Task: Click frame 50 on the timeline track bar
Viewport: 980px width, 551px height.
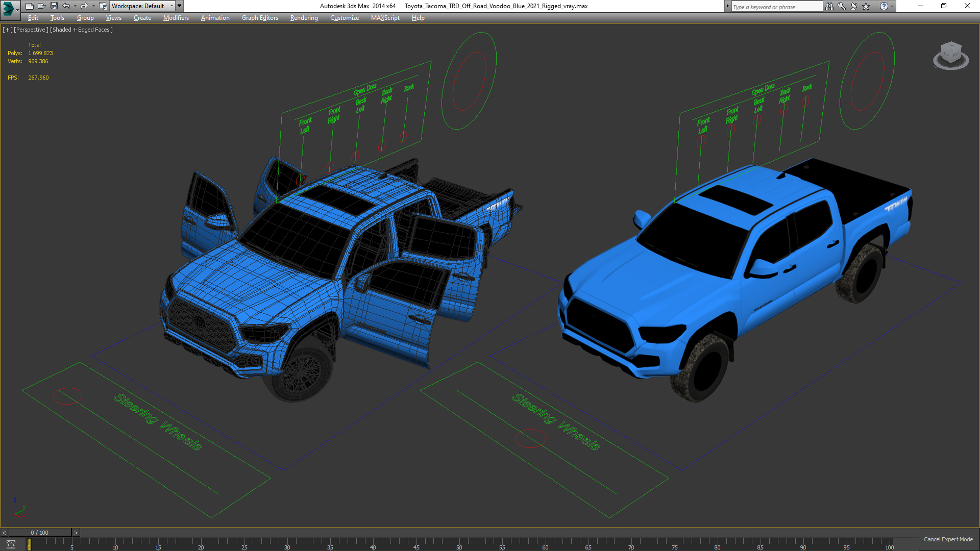Action: pos(459,544)
